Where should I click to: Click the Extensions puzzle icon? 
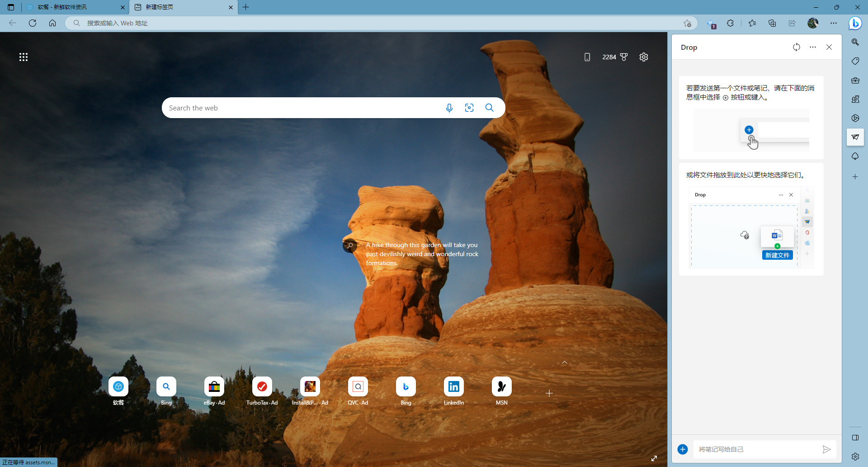[730, 23]
